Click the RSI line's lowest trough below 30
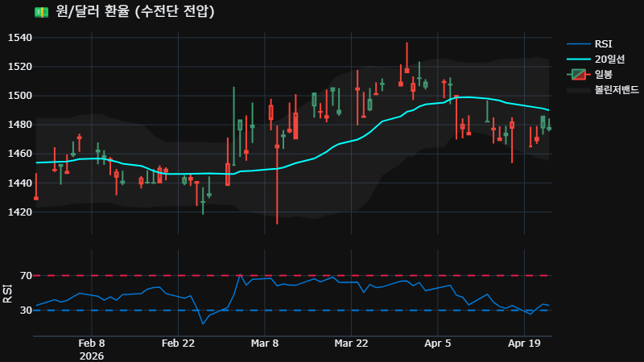Screen dimensions: 644x362 click(203, 324)
